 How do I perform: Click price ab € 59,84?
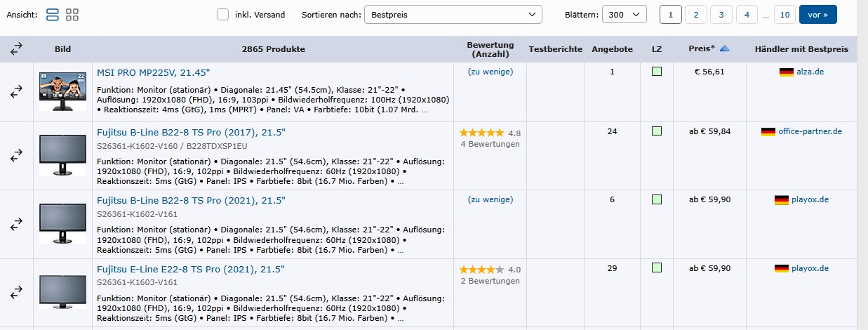[709, 131]
